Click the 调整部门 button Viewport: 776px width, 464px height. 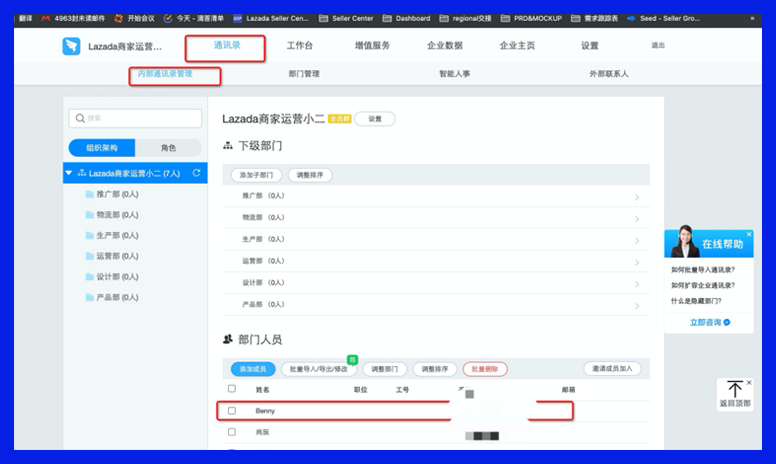(x=385, y=369)
